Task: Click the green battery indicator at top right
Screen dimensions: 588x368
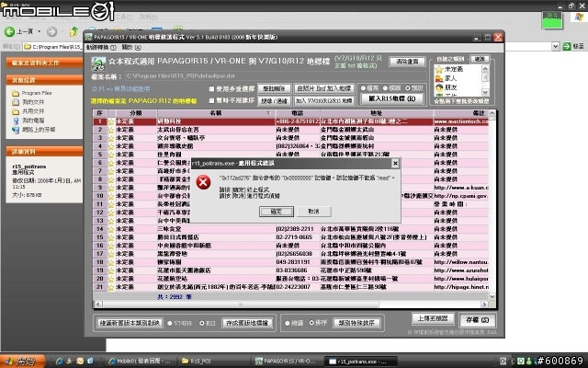Action: (552, 19)
